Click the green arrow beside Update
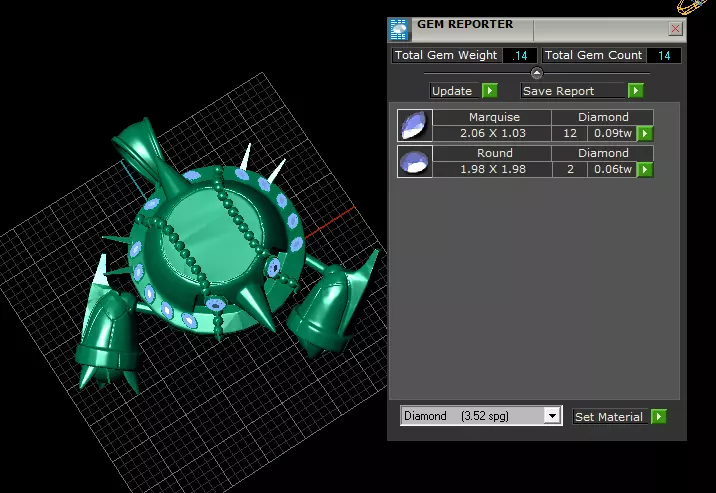The image size is (716, 493). [x=490, y=91]
